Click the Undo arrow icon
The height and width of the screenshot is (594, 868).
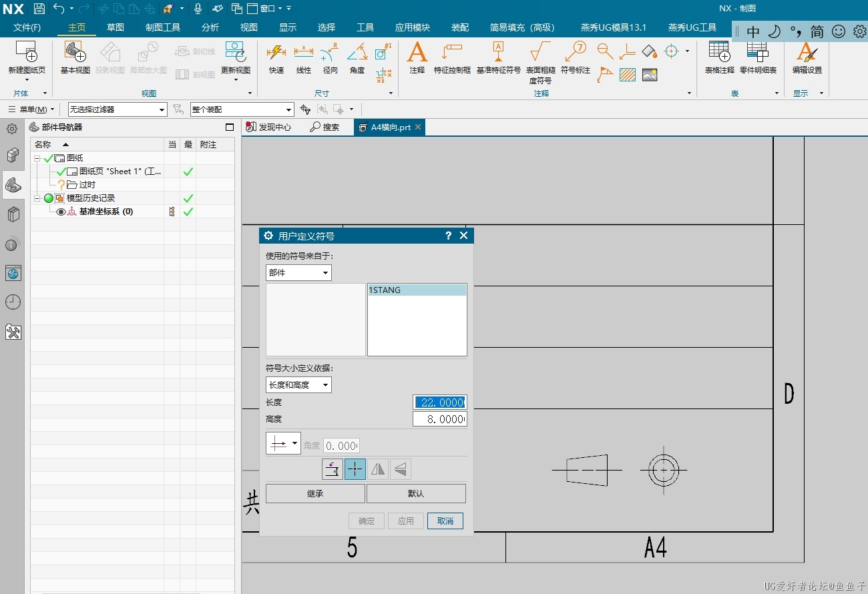pyautogui.click(x=59, y=9)
